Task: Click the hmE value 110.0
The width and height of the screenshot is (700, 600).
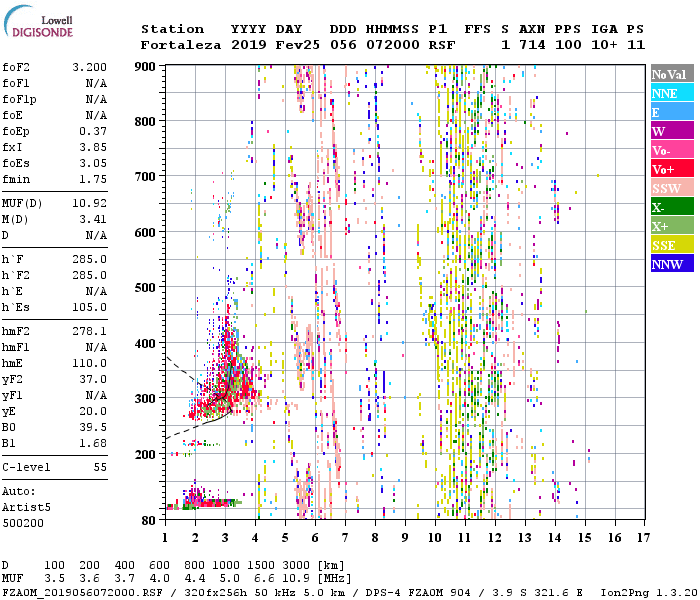Action: 89,363
